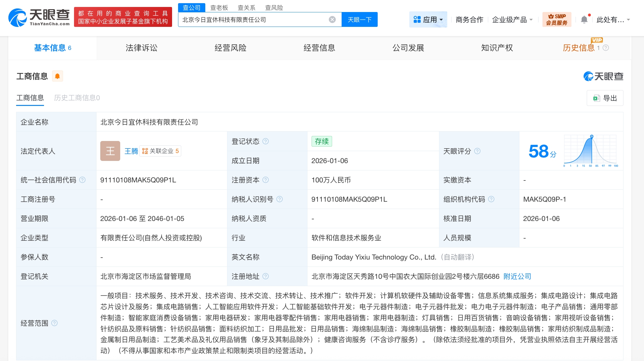
Task: Click the company name search input field
Action: pyautogui.click(x=253, y=20)
